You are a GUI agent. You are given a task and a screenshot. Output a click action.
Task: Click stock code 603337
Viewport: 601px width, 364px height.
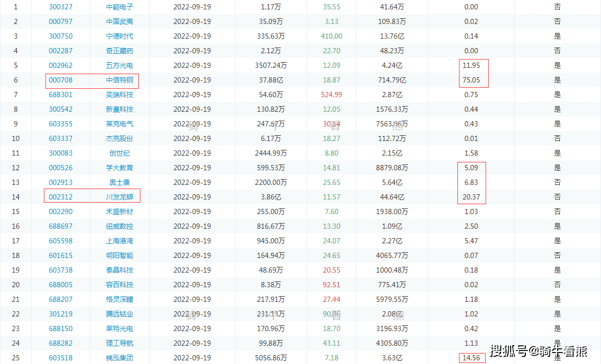click(61, 138)
